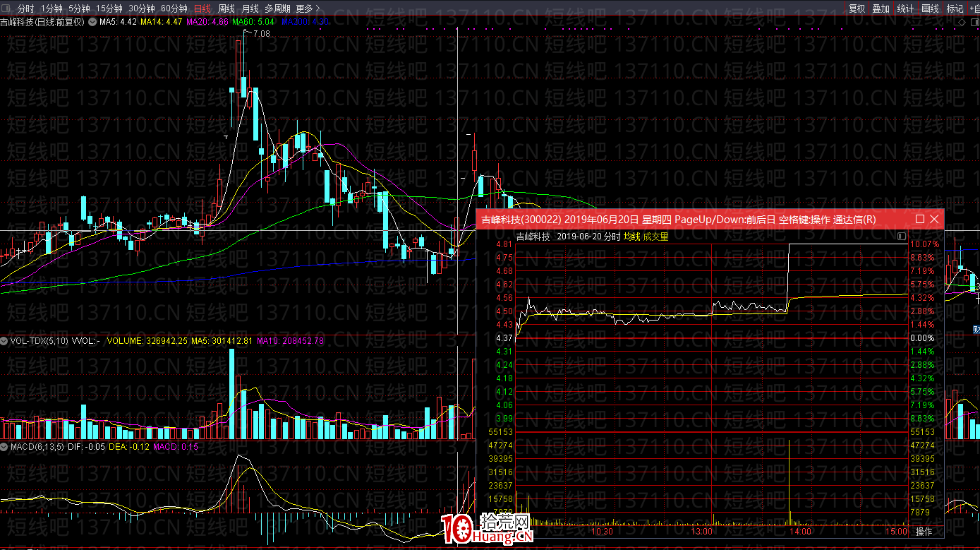This screenshot has height=550, width=980.
Task: Toggle the panel icon in intraday popup header
Action: click(901, 236)
